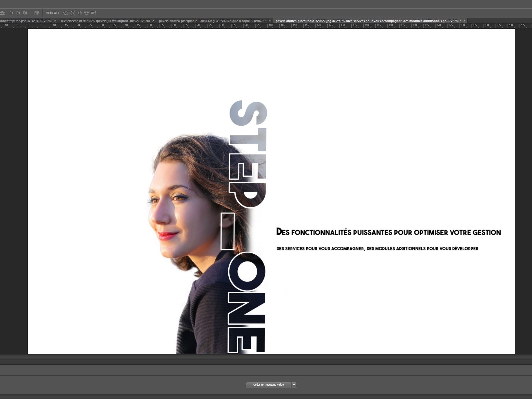This screenshot has height=399, width=532.
Task: Click the distribute left edges icon
Action: 11,13
